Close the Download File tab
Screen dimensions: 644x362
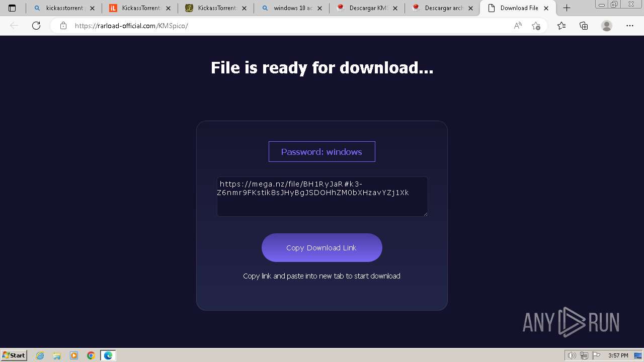546,8
